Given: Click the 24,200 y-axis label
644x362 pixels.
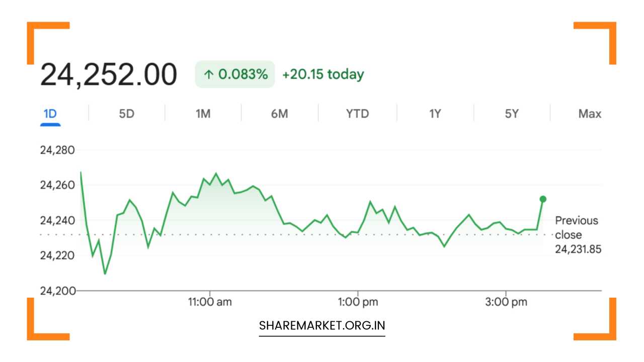Looking at the screenshot, I should pyautogui.click(x=57, y=291).
